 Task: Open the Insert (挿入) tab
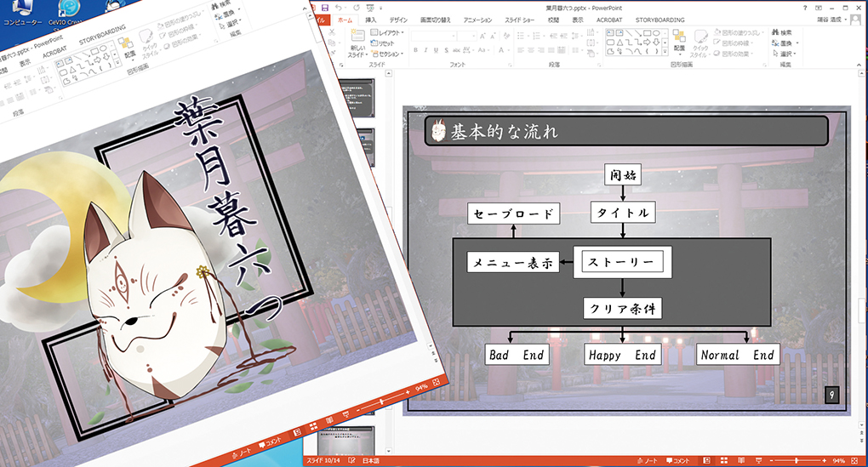(371, 20)
